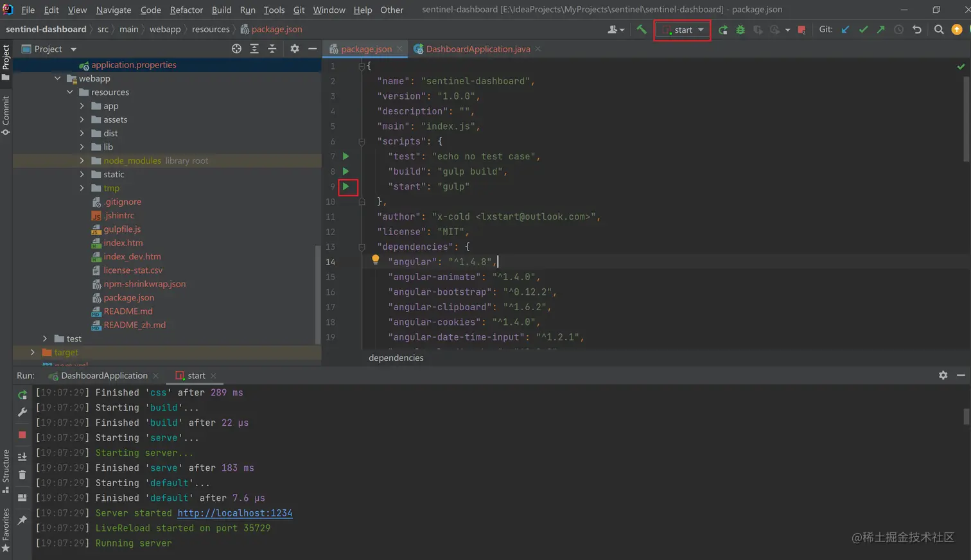Click Git Update Project blue arrow

[845, 30]
